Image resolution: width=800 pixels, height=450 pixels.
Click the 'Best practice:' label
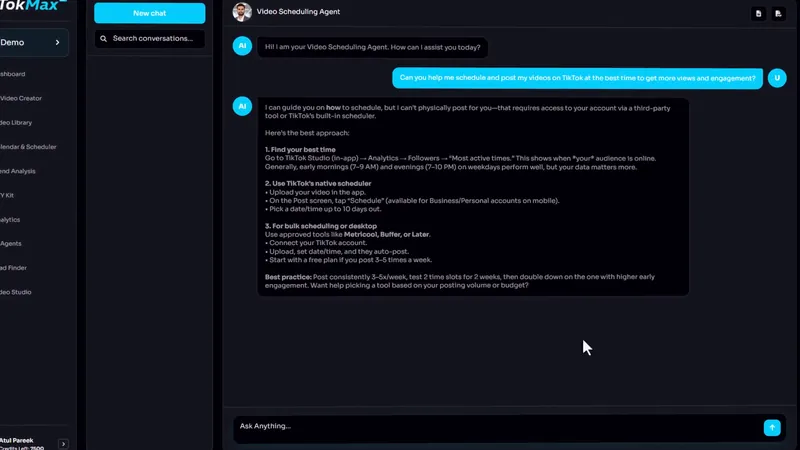(x=288, y=277)
